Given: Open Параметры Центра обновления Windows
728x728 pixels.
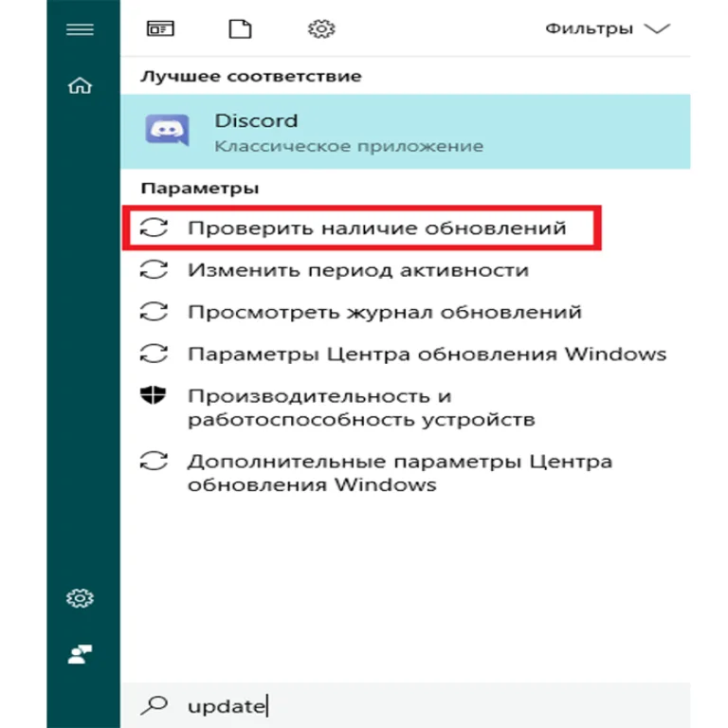Looking at the screenshot, I should [x=406, y=354].
